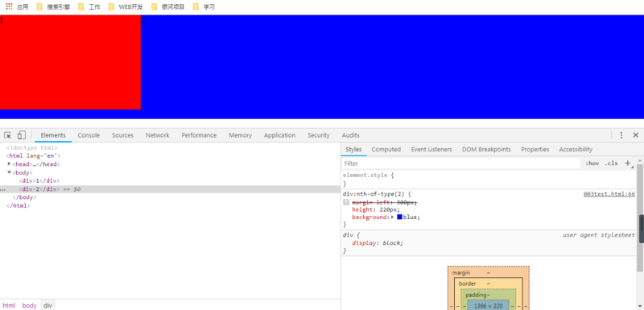Switch to the Elements tab
The width and height of the screenshot is (644, 310).
(x=53, y=135)
